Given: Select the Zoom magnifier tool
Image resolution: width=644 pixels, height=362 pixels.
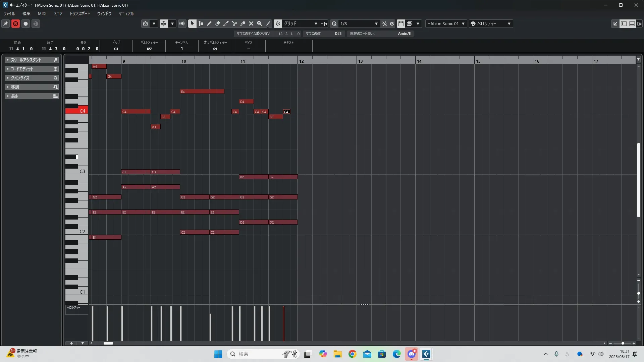Looking at the screenshot, I should [259, 23].
